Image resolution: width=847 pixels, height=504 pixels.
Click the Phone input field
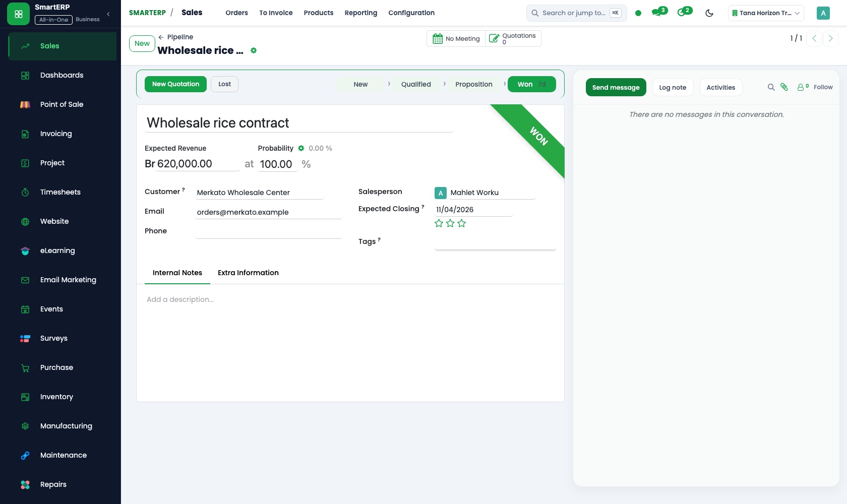click(x=269, y=231)
